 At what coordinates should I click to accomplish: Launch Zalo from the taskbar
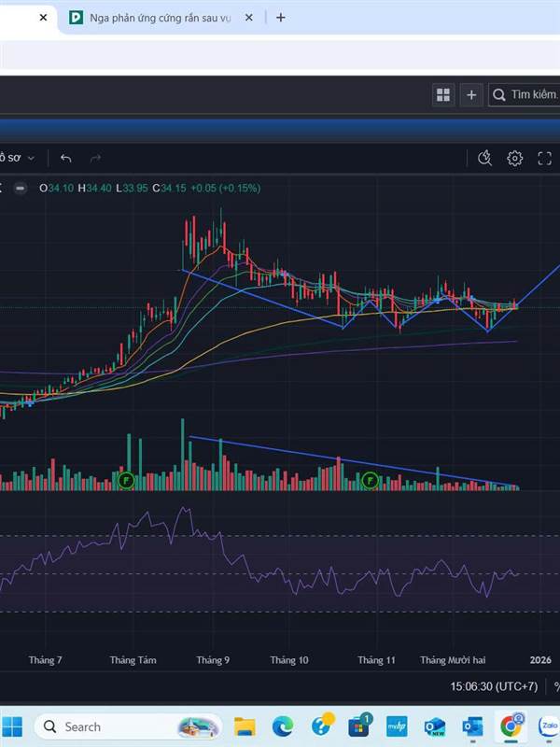(548, 726)
